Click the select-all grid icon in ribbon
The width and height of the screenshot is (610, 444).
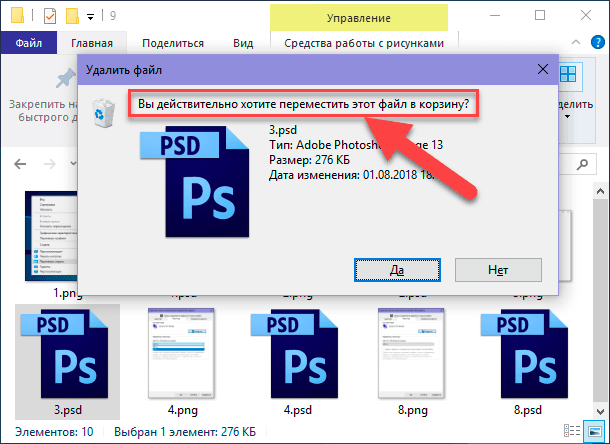click(568, 74)
